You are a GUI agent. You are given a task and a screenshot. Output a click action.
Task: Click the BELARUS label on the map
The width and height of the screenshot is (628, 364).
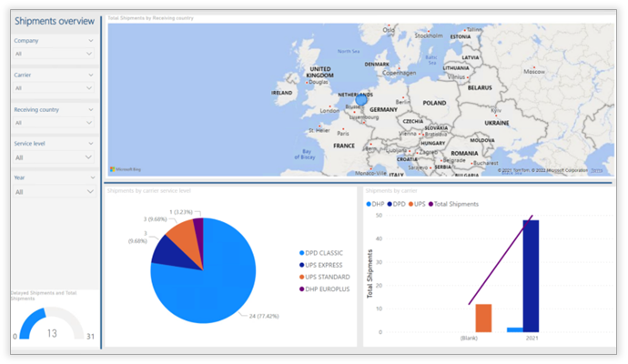(x=480, y=87)
